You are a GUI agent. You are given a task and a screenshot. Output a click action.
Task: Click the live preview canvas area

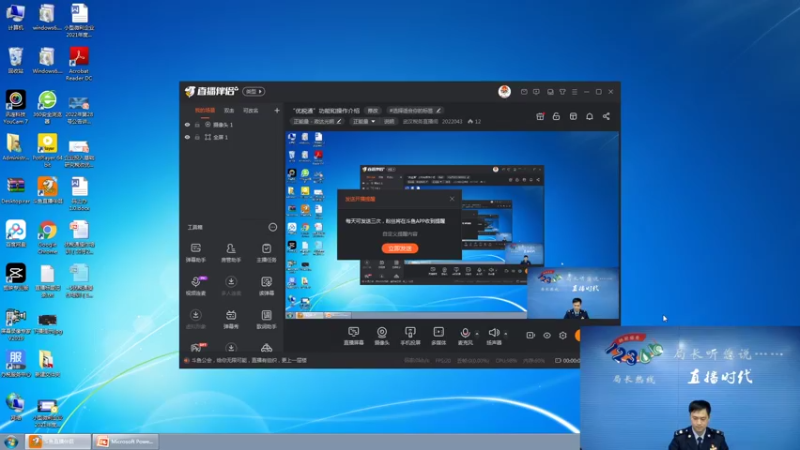tap(452, 225)
